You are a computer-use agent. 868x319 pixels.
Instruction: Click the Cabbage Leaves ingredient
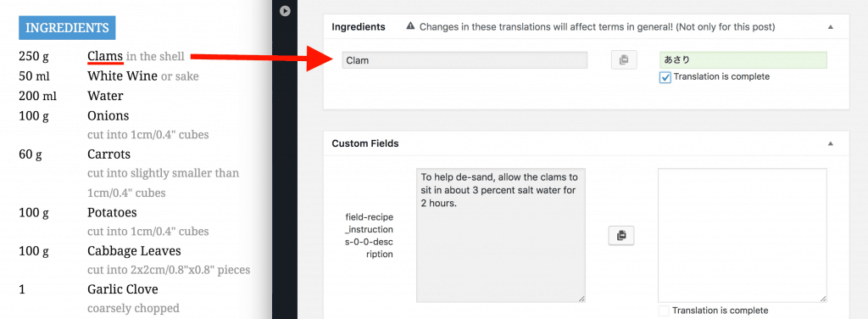134,251
